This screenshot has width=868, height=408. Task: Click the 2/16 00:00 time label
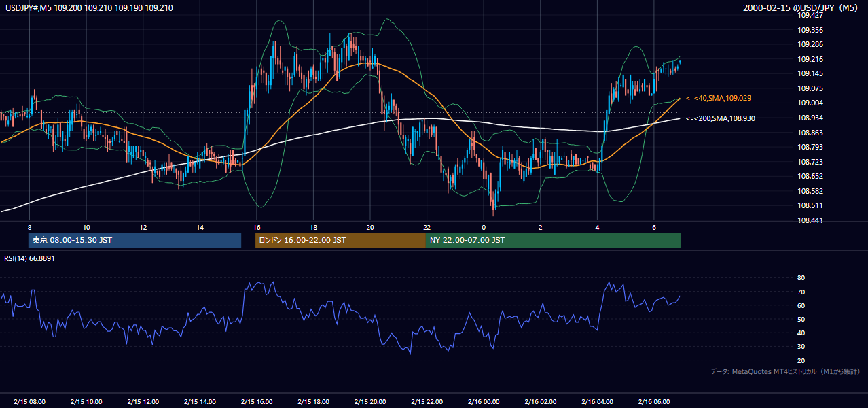[484, 402]
